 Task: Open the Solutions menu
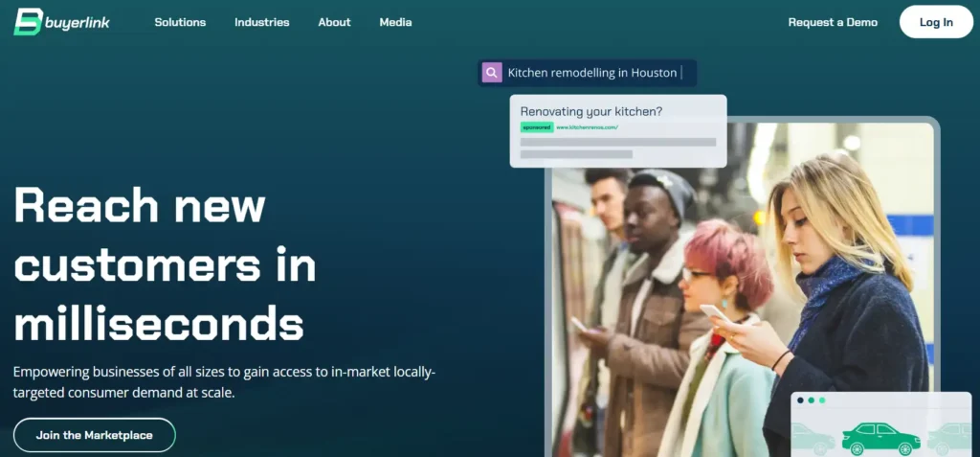click(180, 22)
